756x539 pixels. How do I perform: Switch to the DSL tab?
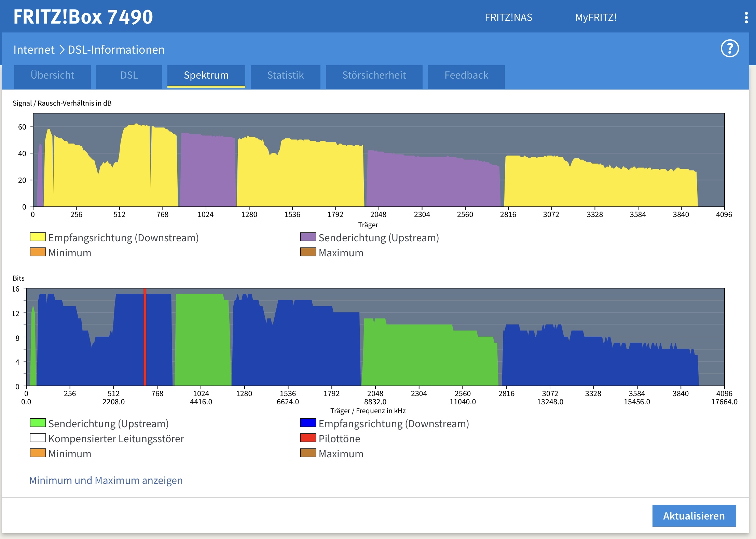pyautogui.click(x=129, y=75)
